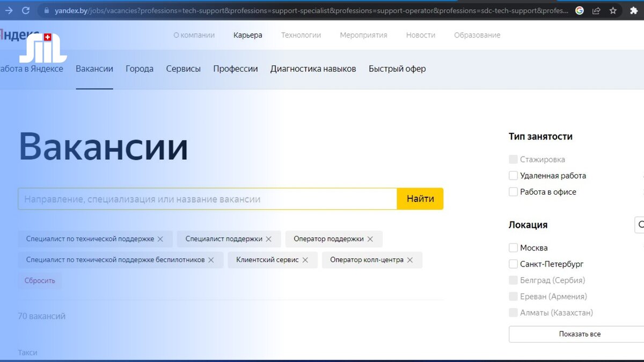This screenshot has width=644, height=362.
Task: Remove the 'Специалист поддержки' filter chip
Action: [x=269, y=239]
